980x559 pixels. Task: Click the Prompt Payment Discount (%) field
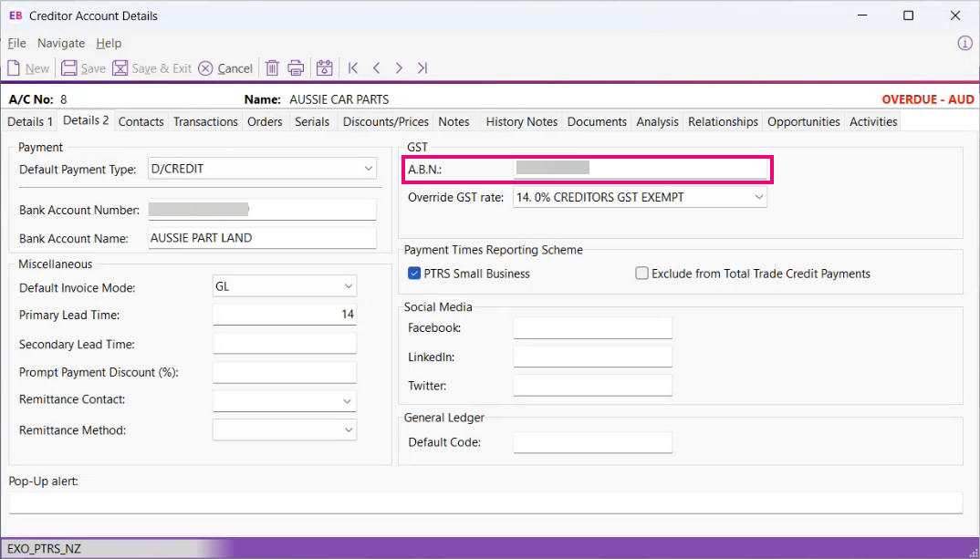(x=285, y=372)
